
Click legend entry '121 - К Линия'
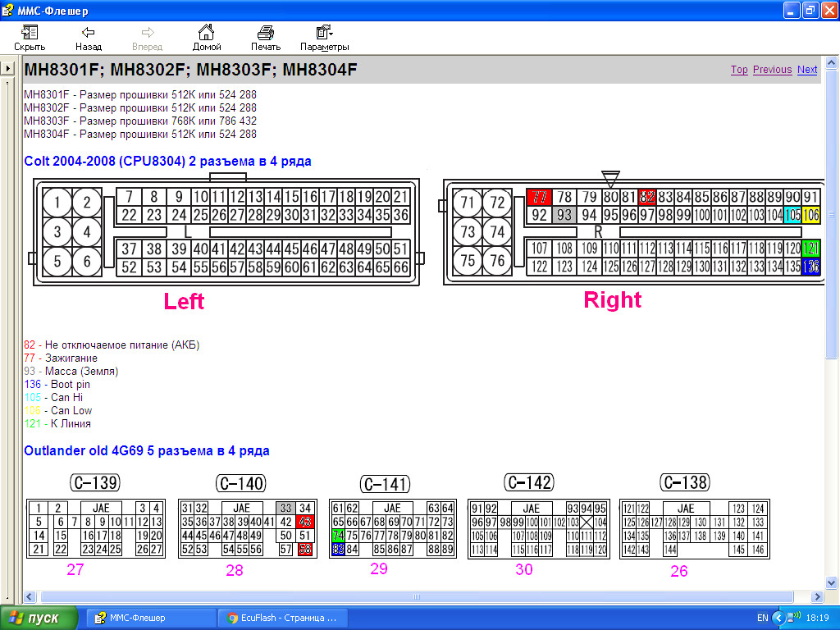(x=58, y=423)
